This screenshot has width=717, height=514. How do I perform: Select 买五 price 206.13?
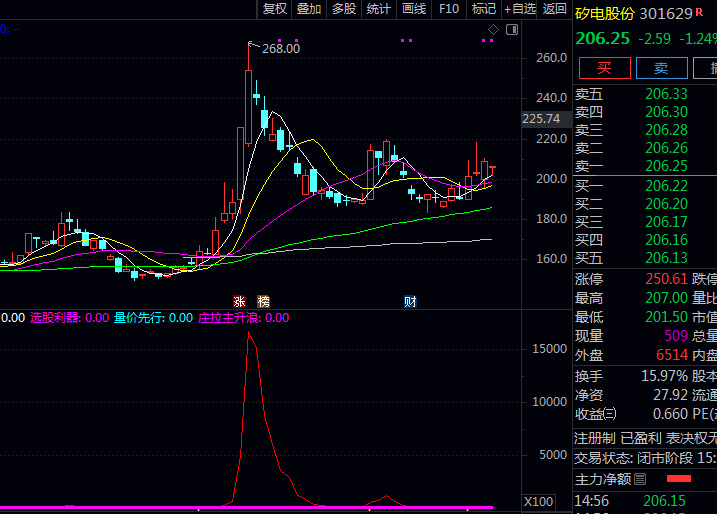[x=666, y=258]
